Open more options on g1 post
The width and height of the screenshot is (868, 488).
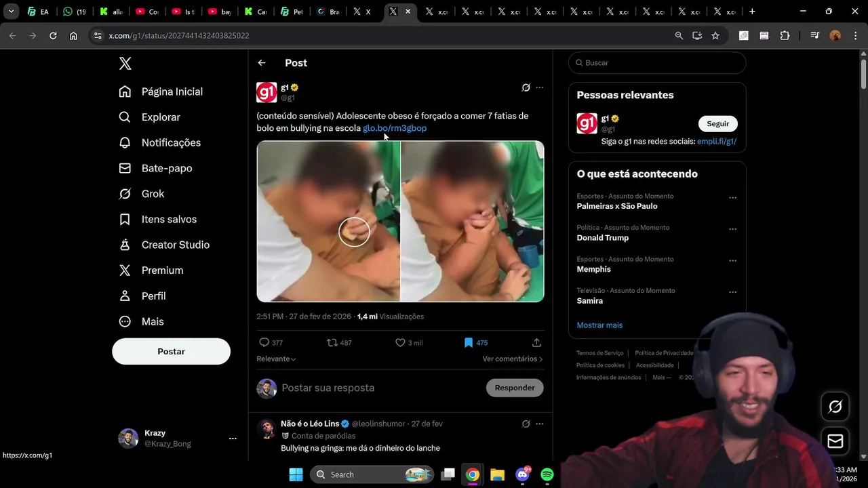coord(540,87)
